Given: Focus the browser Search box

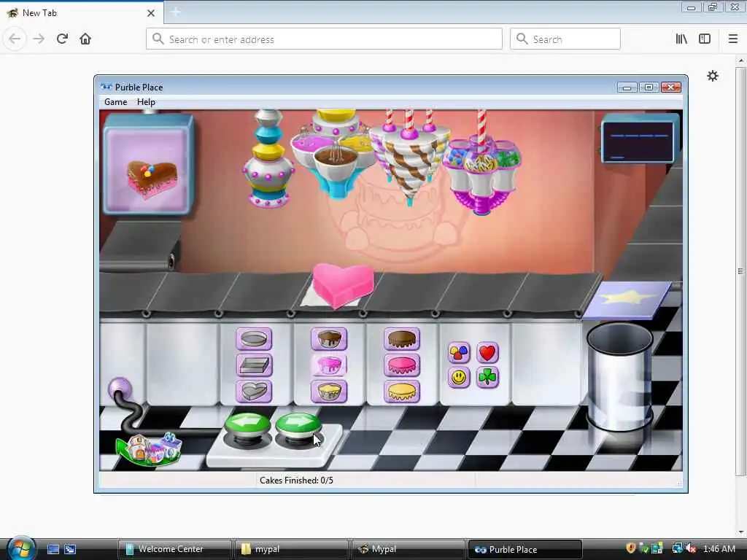Looking at the screenshot, I should point(565,39).
